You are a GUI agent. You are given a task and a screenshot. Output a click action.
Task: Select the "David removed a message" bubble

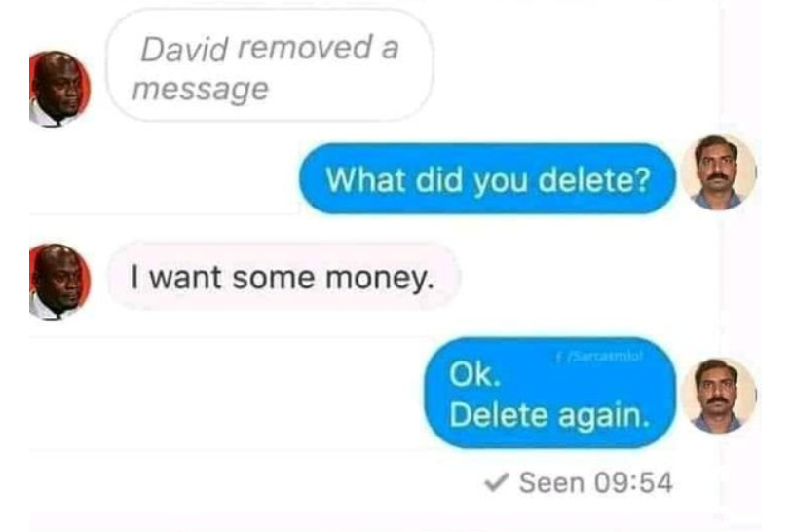click(270, 65)
